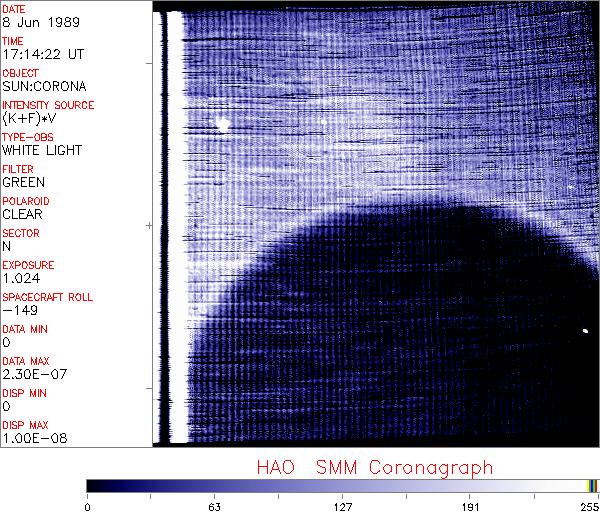600x512 pixels.
Task: Click the bright white vertical stripe
Action: [177, 225]
